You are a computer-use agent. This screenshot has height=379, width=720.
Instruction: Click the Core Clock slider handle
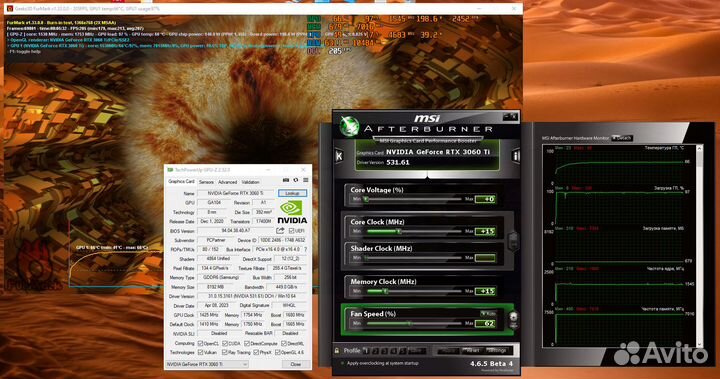coord(399,231)
